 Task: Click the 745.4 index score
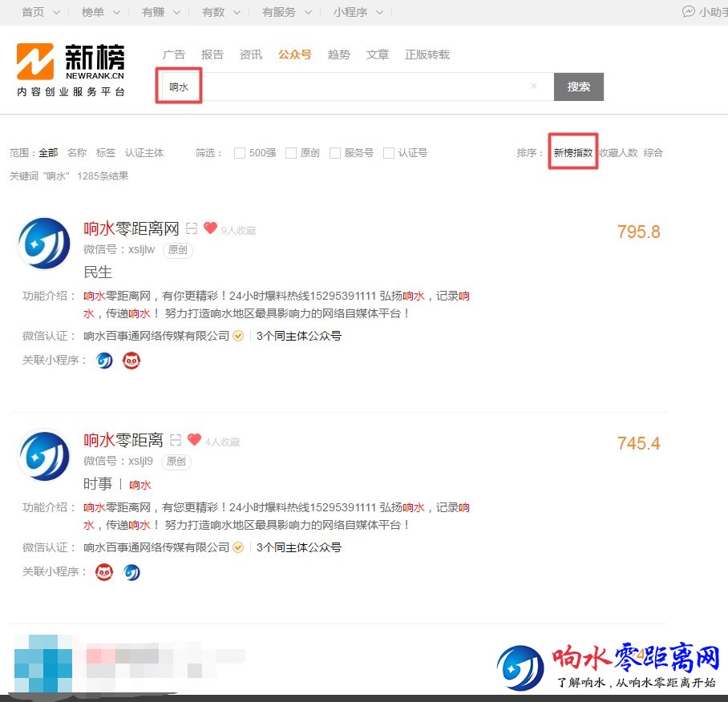(x=638, y=444)
